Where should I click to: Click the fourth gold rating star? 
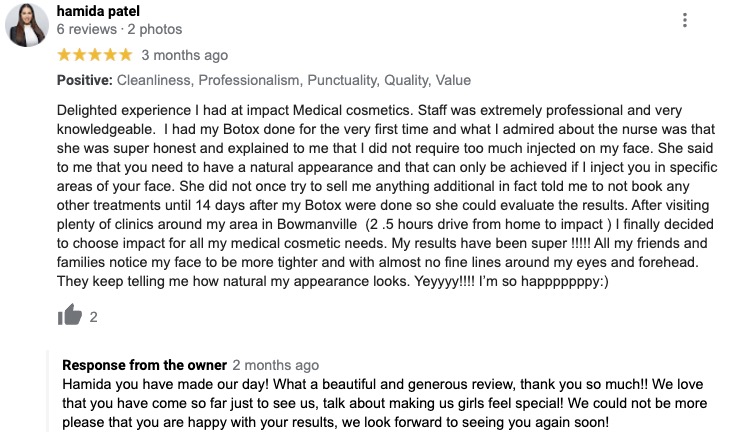(x=110, y=55)
